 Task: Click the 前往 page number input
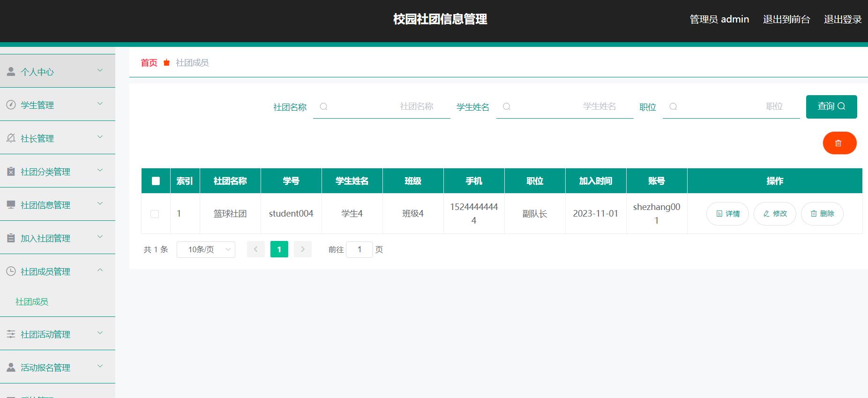359,249
